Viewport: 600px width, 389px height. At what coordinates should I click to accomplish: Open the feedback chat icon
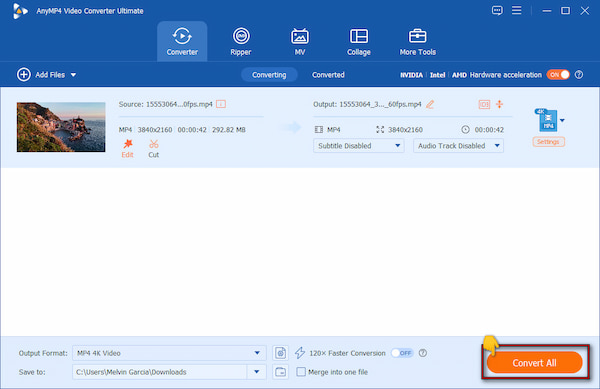coord(497,10)
